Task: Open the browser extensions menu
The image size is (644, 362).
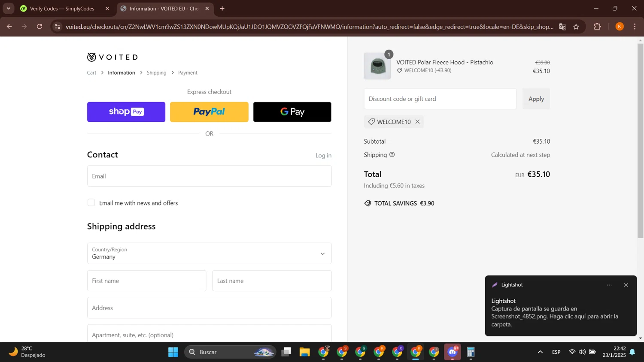Action: 597,27
